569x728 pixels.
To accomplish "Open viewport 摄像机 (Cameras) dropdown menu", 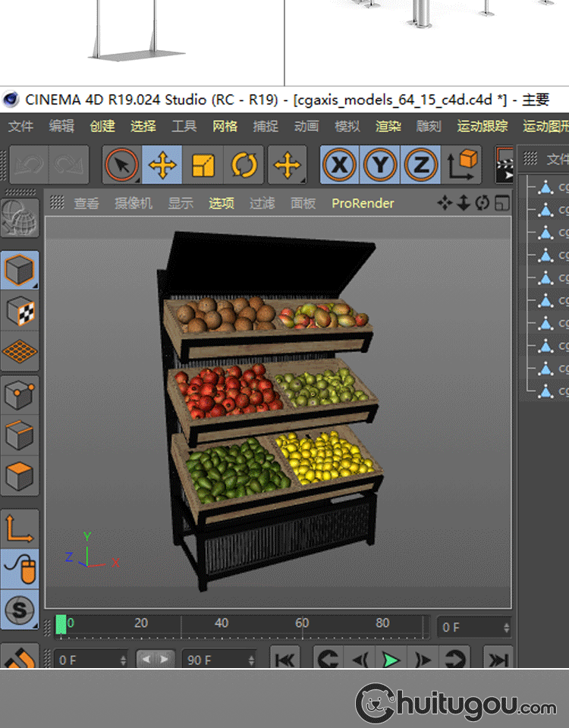I will point(134,203).
